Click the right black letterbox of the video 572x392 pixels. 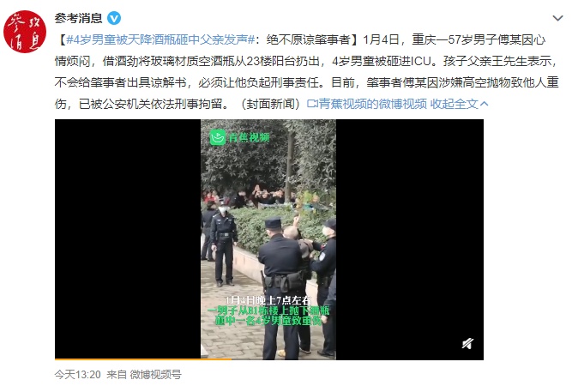coord(410,239)
